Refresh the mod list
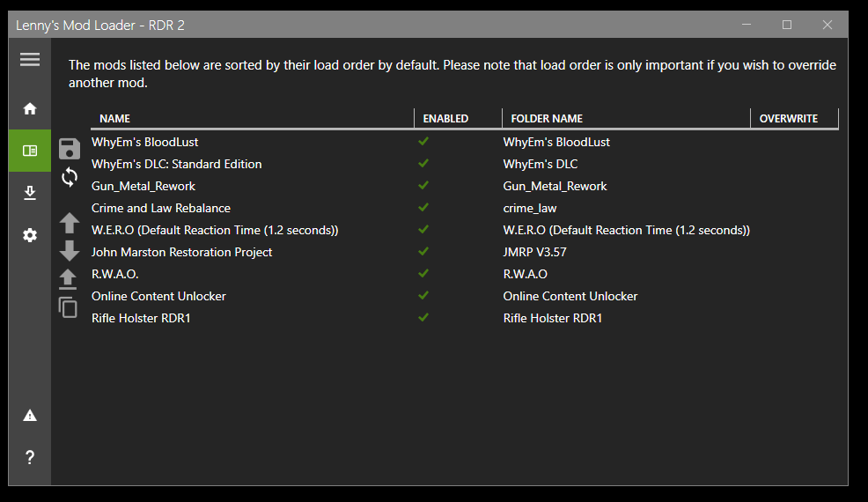This screenshot has height=502, width=868. (70, 177)
